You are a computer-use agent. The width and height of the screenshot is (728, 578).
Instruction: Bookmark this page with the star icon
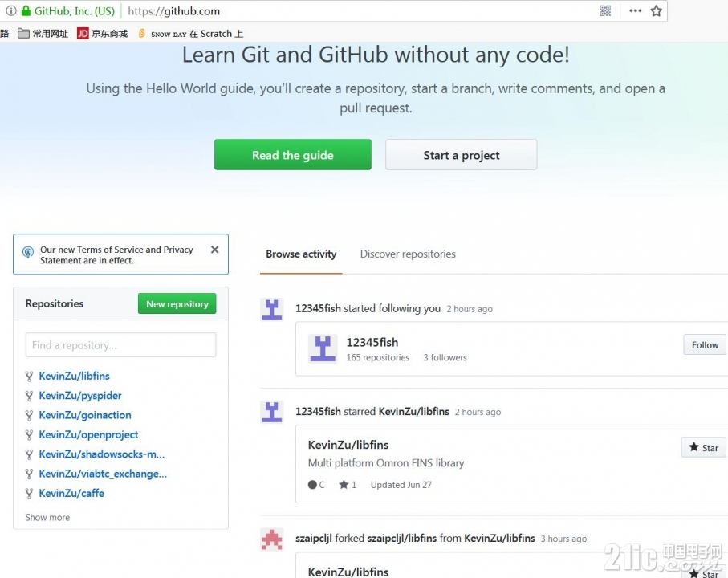(656, 10)
